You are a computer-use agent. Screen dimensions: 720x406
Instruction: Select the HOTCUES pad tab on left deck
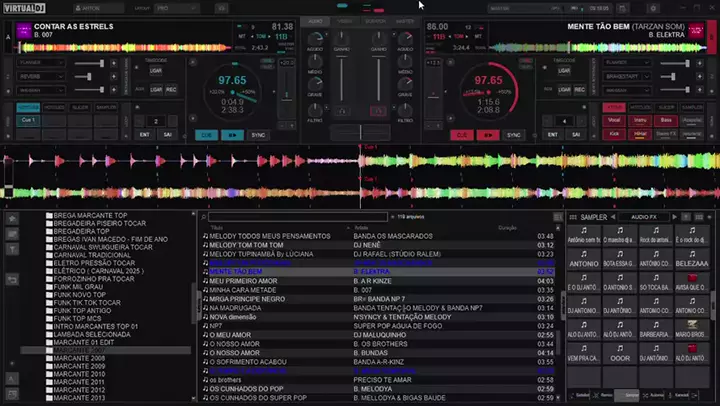54,107
